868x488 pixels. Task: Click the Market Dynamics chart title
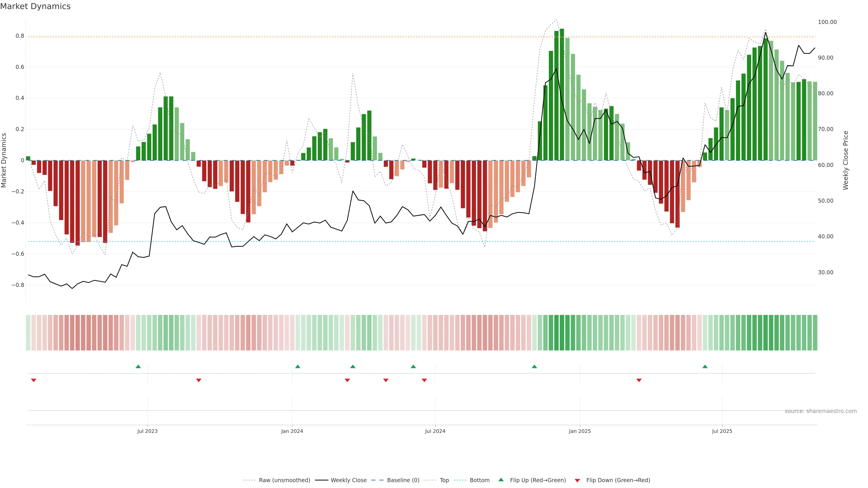pyautogui.click(x=35, y=6)
